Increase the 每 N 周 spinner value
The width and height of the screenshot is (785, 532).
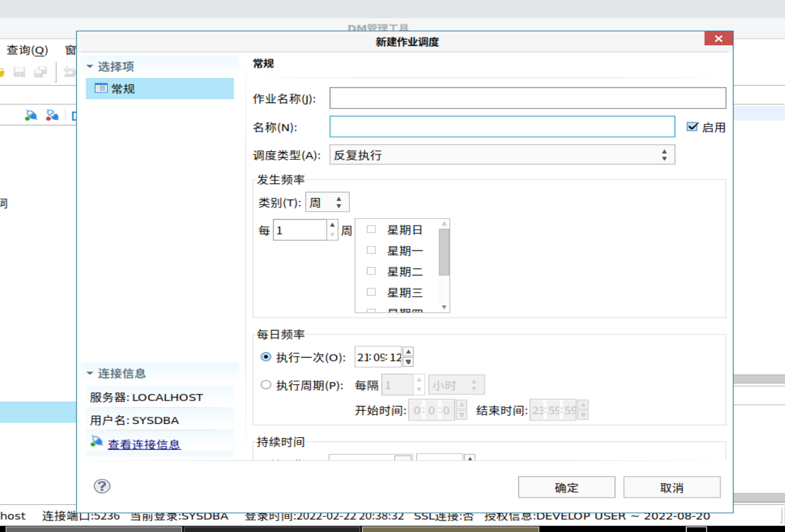tap(332, 225)
